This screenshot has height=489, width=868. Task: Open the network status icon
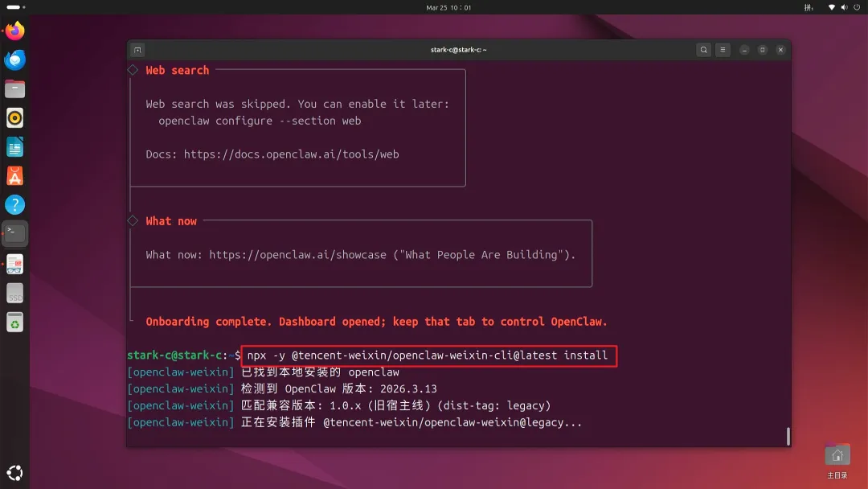pos(832,7)
